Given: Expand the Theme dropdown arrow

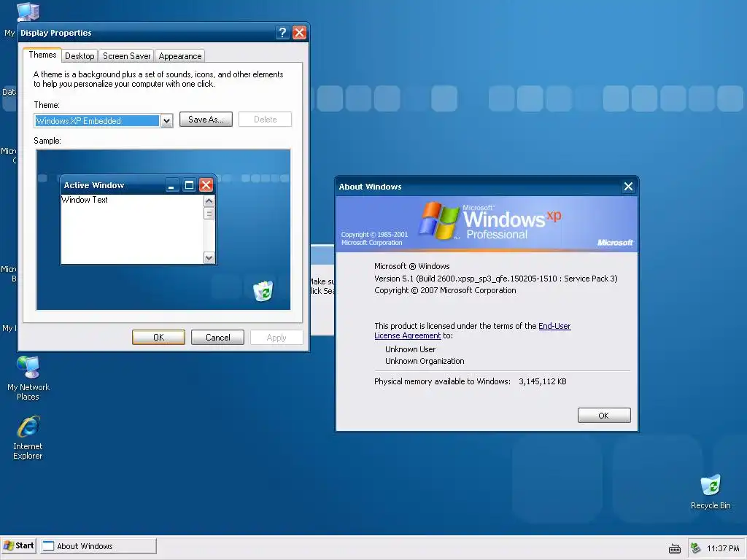Looking at the screenshot, I should 166,121.
